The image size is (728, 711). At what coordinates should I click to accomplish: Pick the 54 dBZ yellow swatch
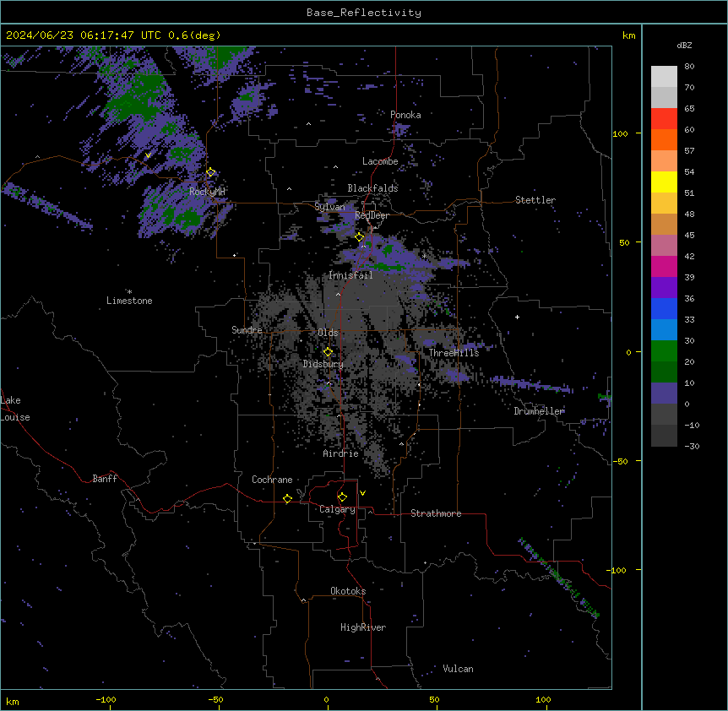pyautogui.click(x=664, y=182)
